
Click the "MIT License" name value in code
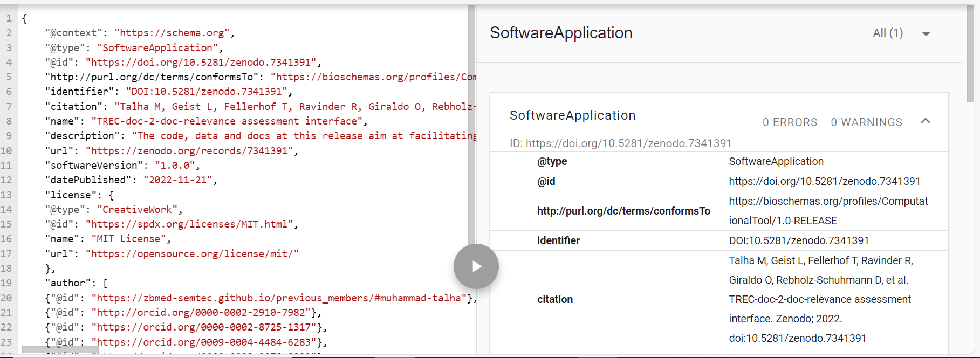(129, 239)
